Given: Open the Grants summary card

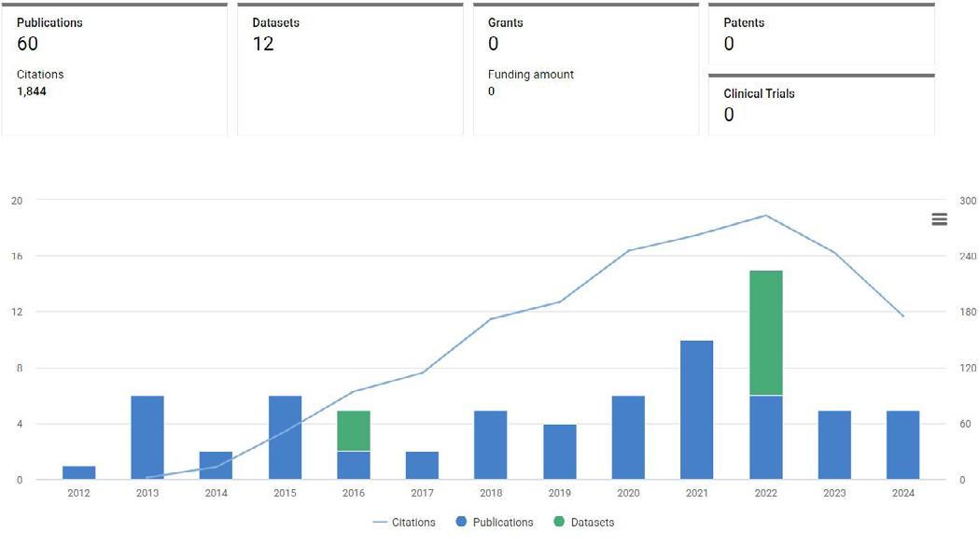Looking at the screenshot, I should (586, 69).
